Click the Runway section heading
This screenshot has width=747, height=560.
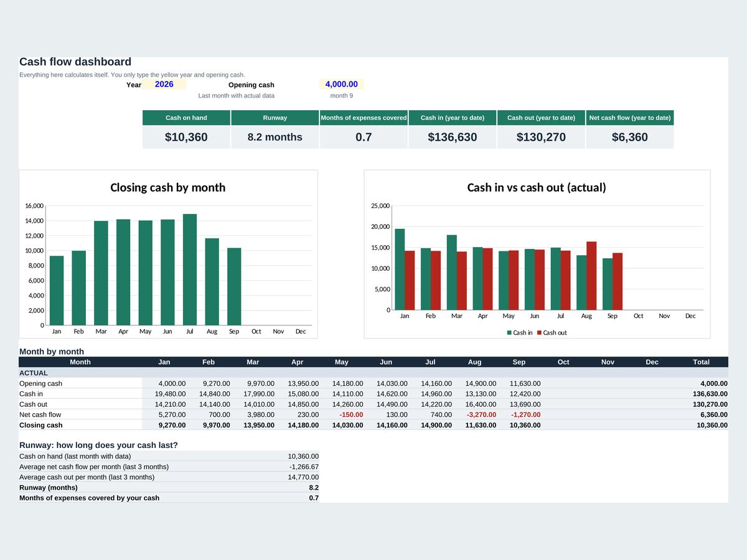(x=98, y=445)
